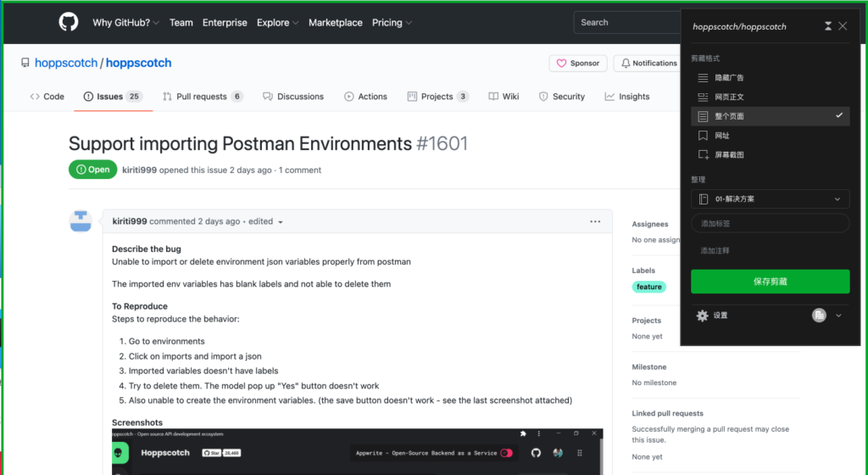This screenshot has width=868, height=475.
Task: Click the feature label badge
Action: click(648, 287)
